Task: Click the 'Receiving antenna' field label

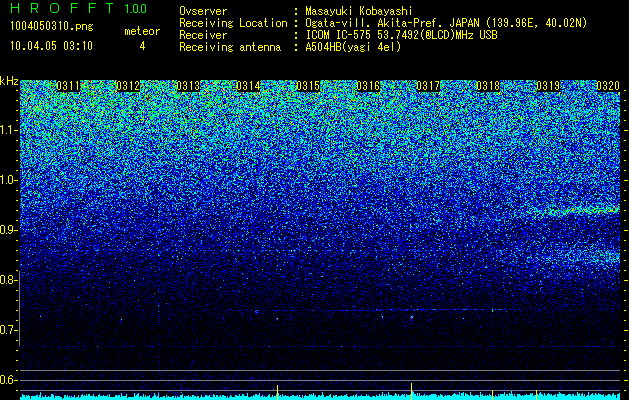Action: pos(230,47)
